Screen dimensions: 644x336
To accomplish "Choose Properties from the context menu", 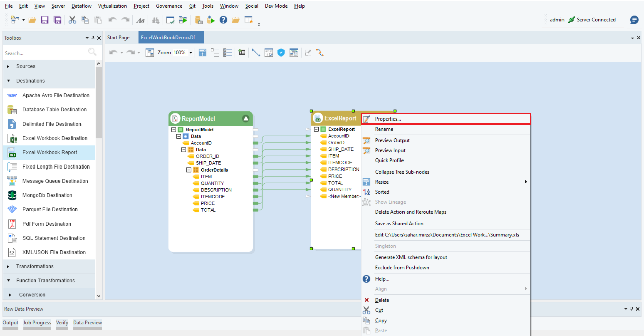I will pos(388,119).
